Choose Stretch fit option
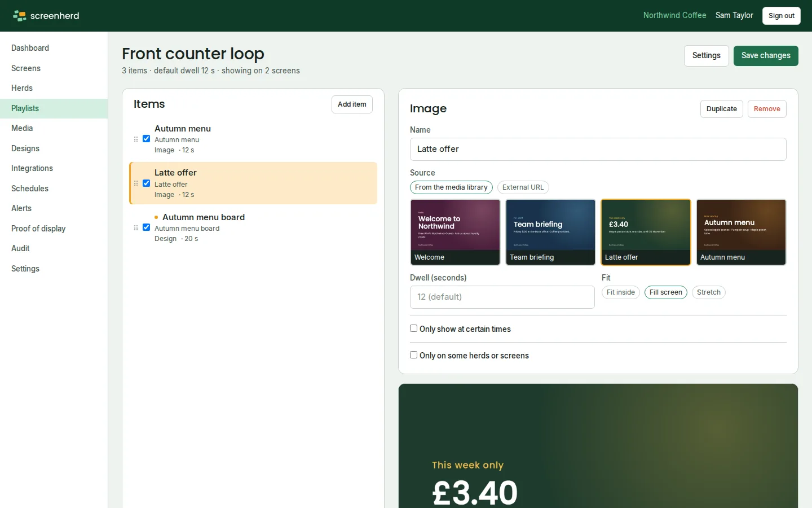 tap(709, 292)
